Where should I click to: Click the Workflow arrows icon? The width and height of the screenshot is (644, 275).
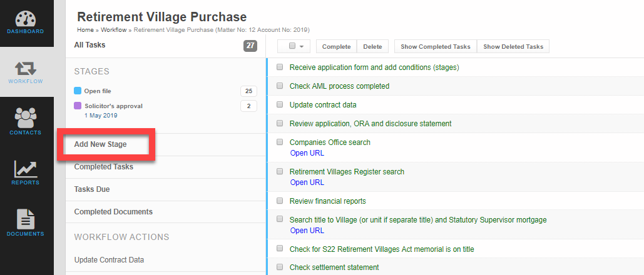26,69
